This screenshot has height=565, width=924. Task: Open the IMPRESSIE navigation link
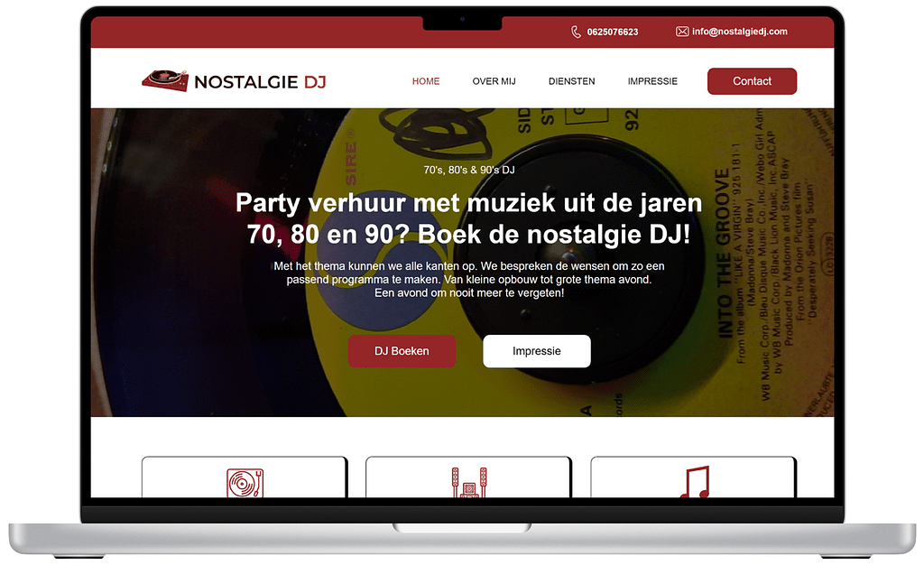tap(652, 81)
